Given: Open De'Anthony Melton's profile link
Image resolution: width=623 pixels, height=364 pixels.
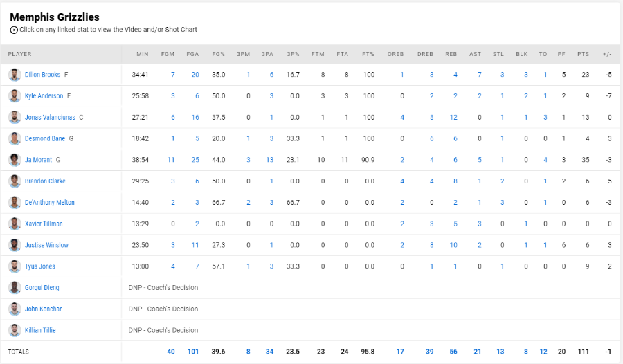Looking at the screenshot, I should 50,202.
